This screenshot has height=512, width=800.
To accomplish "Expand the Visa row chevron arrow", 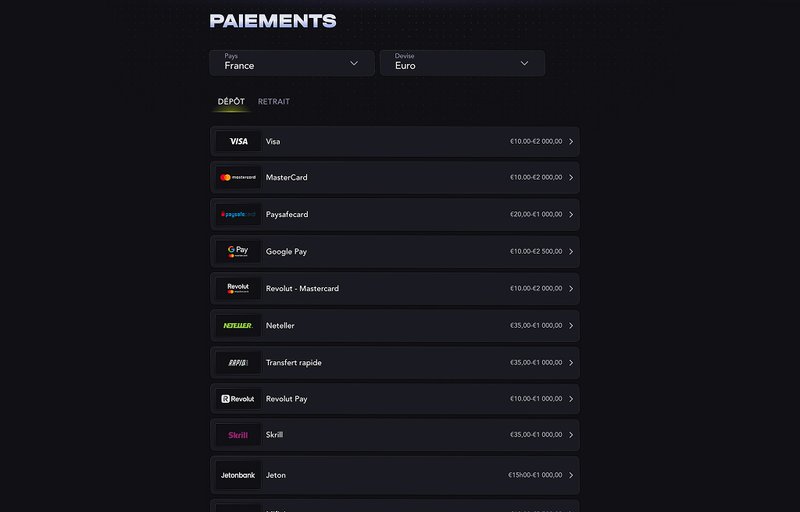I will [x=571, y=141].
